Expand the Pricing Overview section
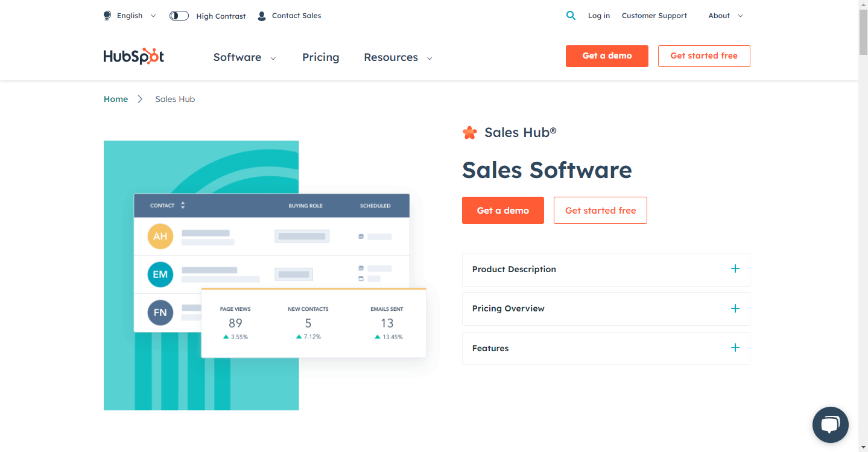 tap(606, 309)
